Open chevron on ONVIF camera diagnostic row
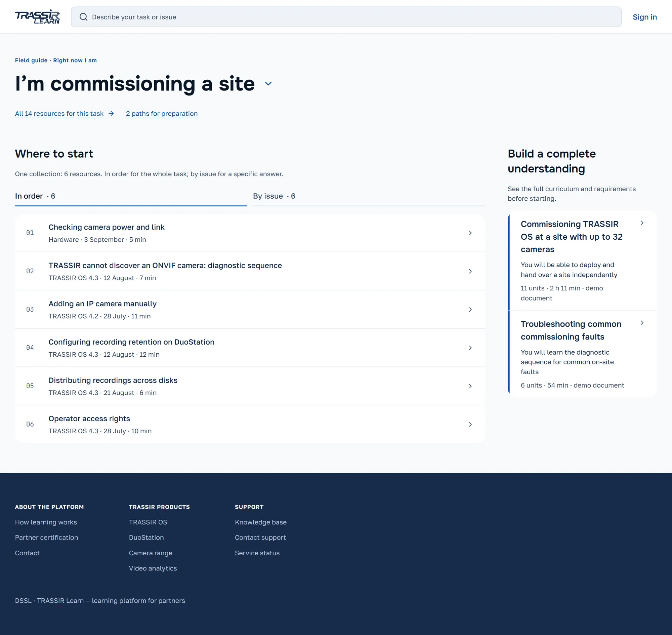The height and width of the screenshot is (635, 672). coord(470,271)
